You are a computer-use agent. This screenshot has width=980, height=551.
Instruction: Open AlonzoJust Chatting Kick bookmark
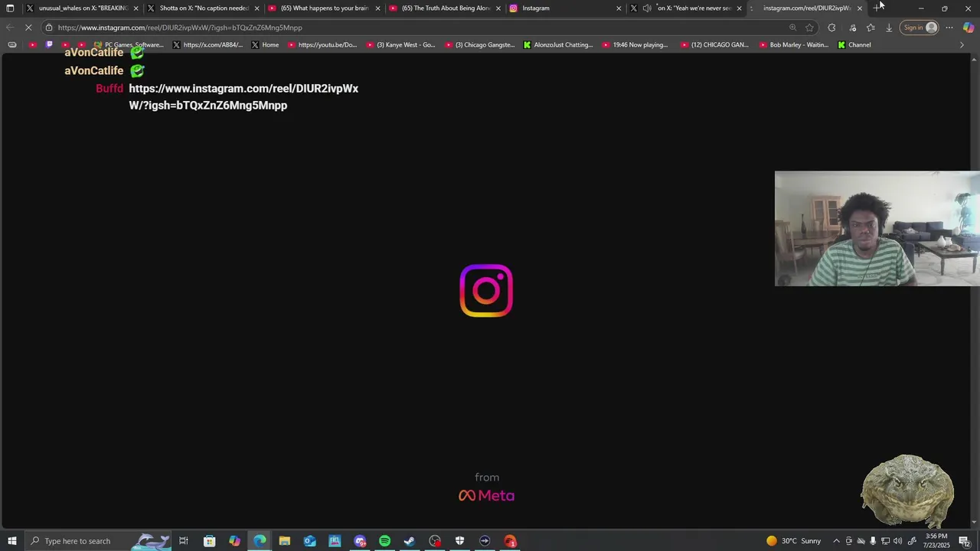click(558, 45)
